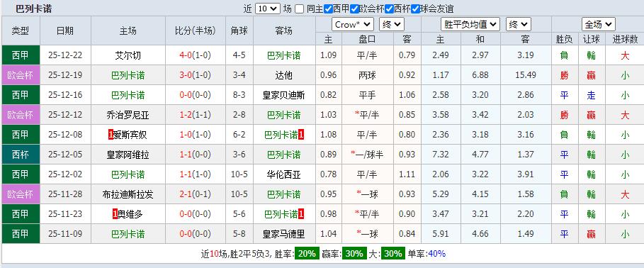Image resolution: width=644 pixels, height=268 pixels.
Task: Uncheck the 欧会杯 filter checkbox
Action: click(x=354, y=9)
